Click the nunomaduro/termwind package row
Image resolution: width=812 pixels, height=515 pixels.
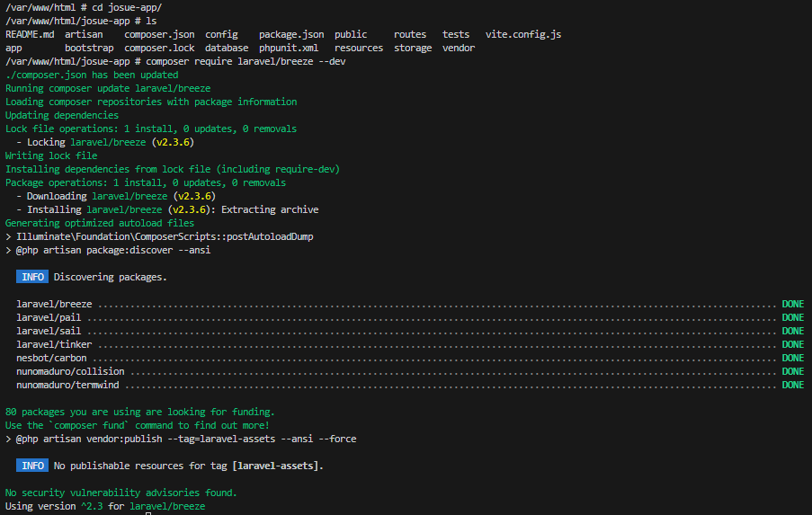point(410,385)
